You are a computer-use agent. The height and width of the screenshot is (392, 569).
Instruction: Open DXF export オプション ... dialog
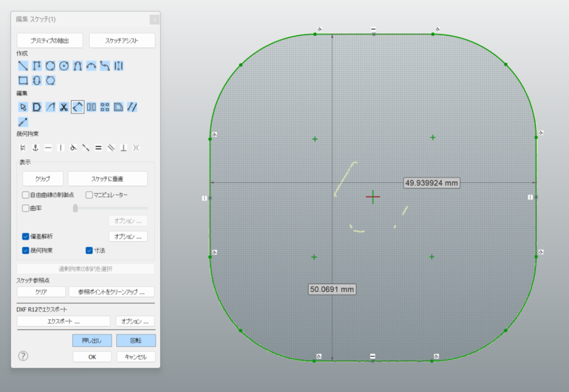tap(135, 321)
